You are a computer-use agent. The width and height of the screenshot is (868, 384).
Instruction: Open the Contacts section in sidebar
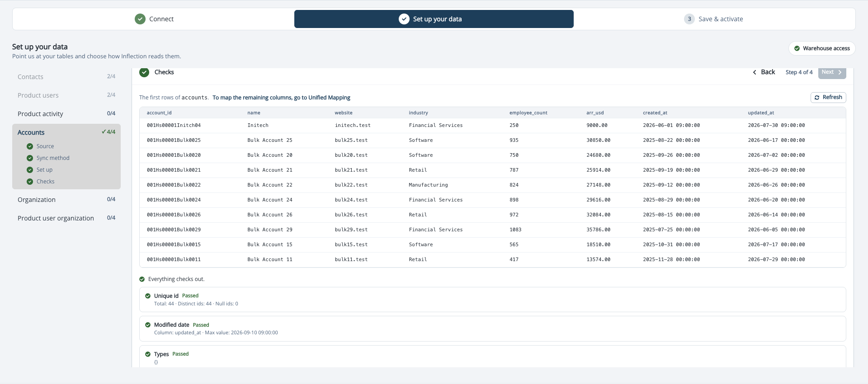coord(66,77)
